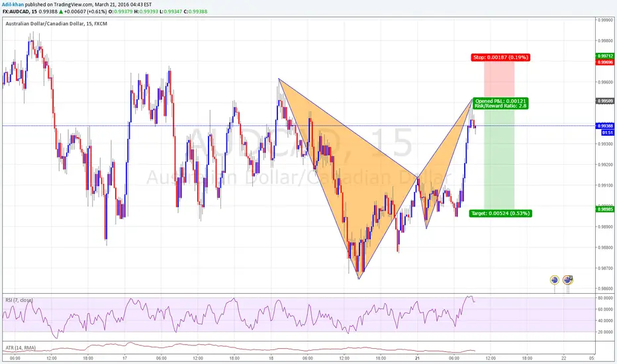Click the 0.99100 price scale label

click(x=606, y=185)
